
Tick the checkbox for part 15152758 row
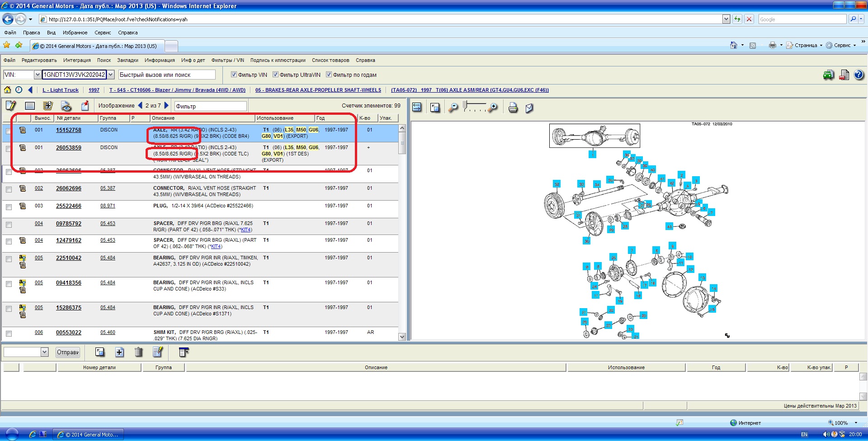pyautogui.click(x=9, y=131)
